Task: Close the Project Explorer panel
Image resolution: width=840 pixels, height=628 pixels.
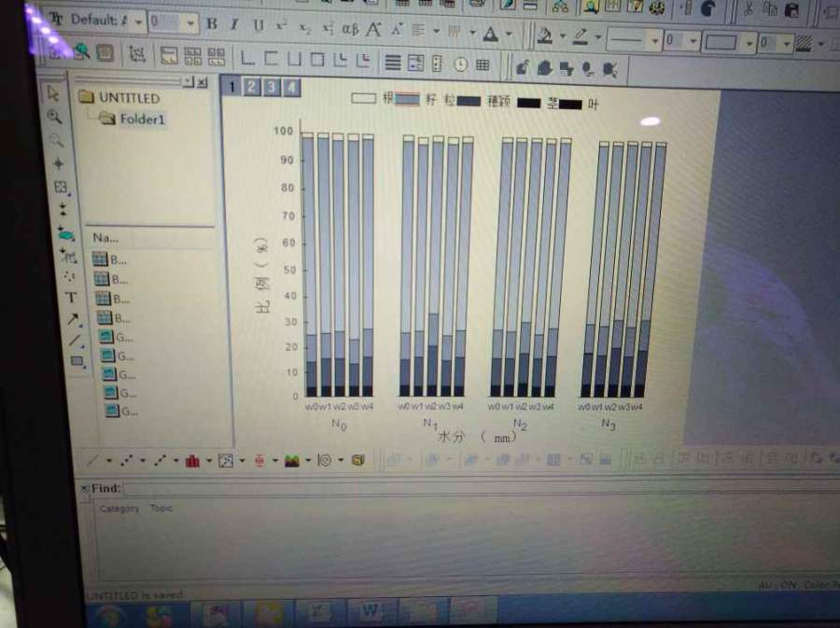Action: tap(203, 82)
